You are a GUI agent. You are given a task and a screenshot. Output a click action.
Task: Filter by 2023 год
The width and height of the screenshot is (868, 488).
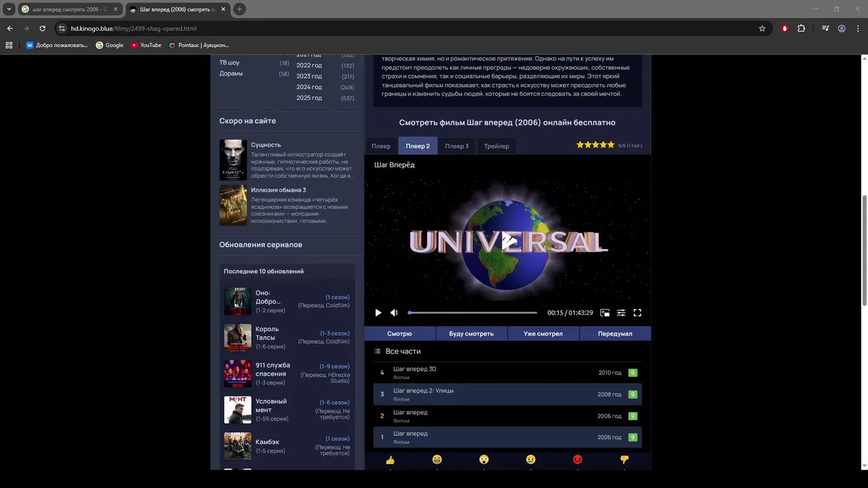click(x=309, y=76)
